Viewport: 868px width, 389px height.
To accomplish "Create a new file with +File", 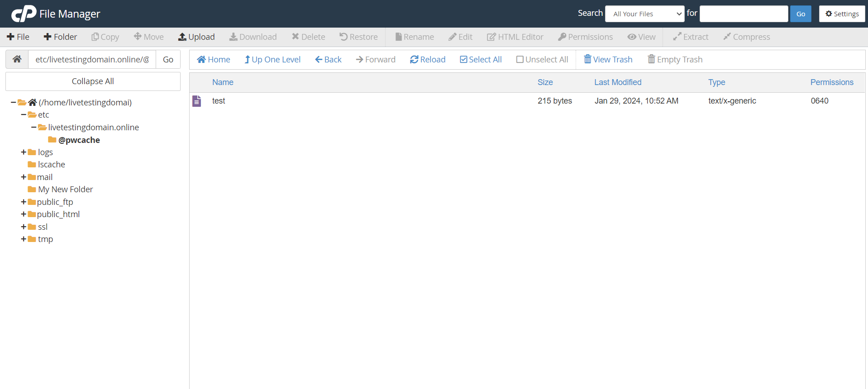I will (18, 37).
